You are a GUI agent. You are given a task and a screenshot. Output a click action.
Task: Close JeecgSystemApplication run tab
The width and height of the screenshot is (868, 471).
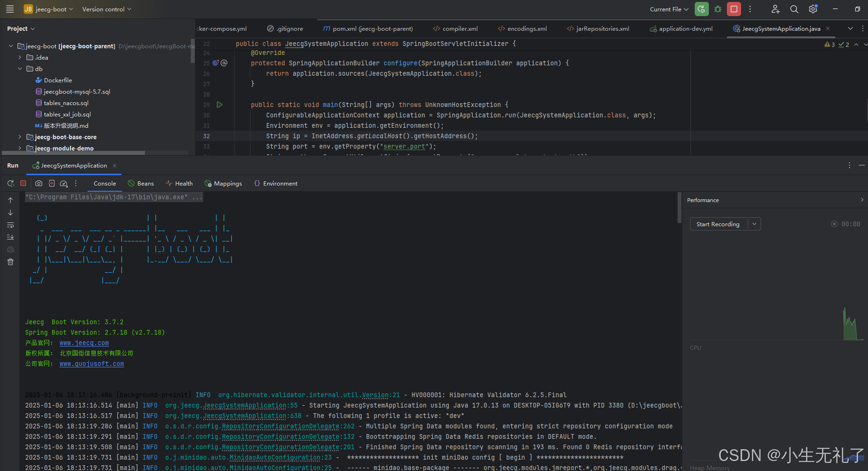[x=115, y=165]
